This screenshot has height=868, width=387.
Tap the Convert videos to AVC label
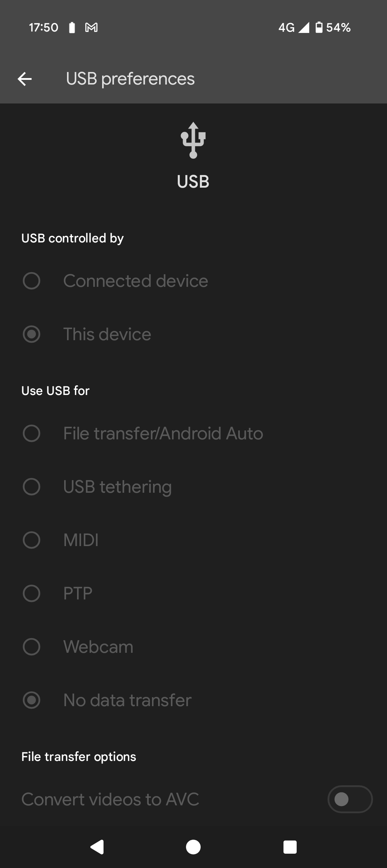pyautogui.click(x=110, y=799)
